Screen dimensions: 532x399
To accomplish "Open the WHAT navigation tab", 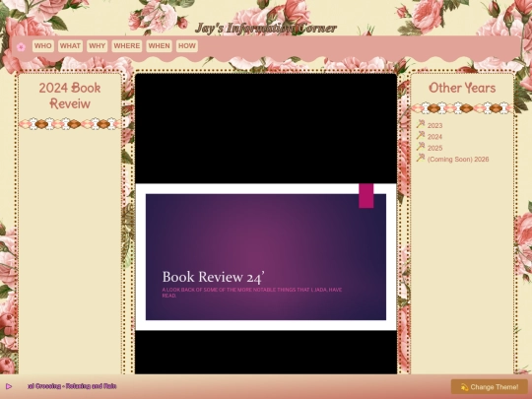I will [x=70, y=45].
